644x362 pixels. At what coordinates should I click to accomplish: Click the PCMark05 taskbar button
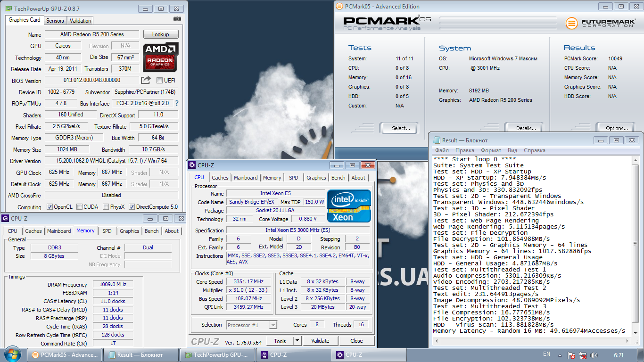65,355
